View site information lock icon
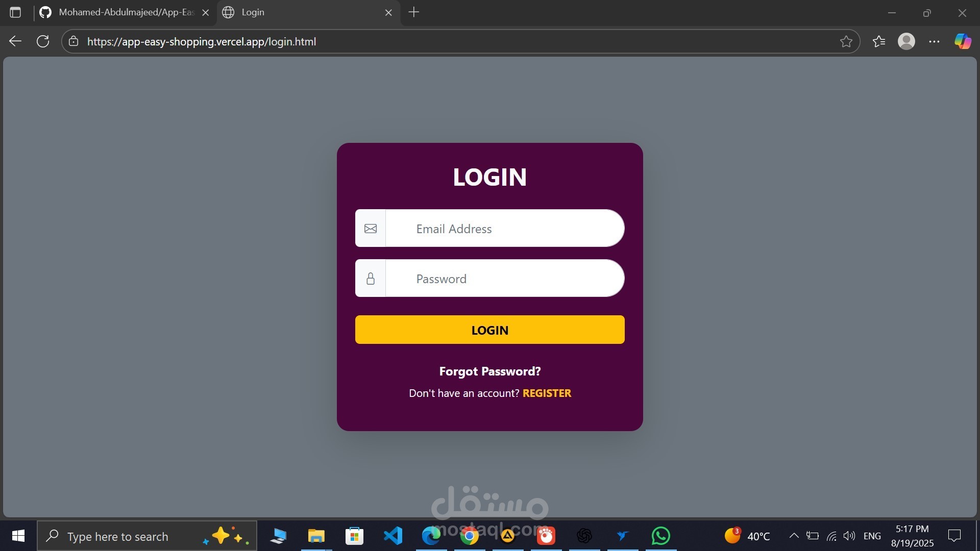Screen dimensions: 980x551 point(73,41)
